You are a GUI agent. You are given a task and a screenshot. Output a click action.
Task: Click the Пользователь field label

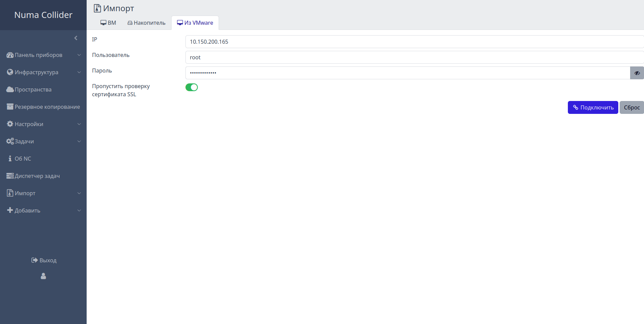(111, 55)
